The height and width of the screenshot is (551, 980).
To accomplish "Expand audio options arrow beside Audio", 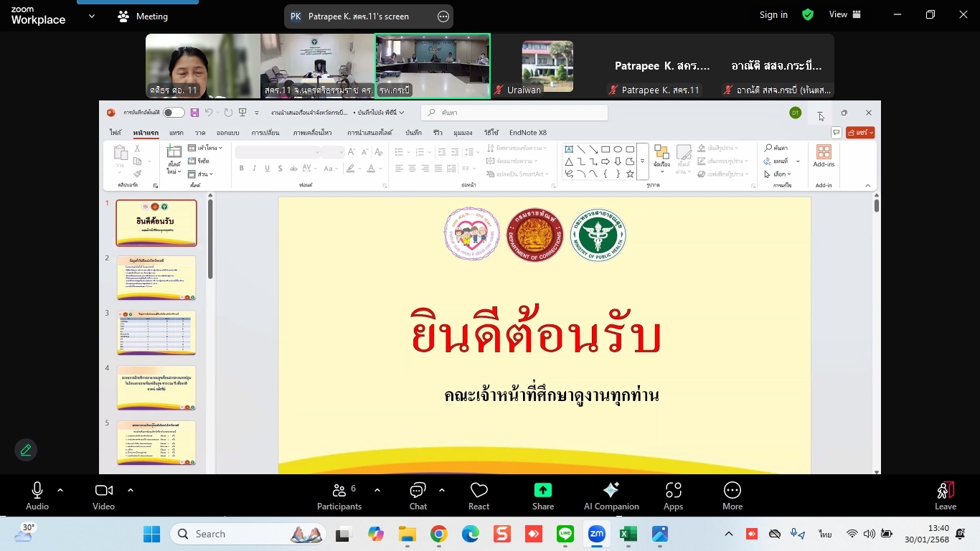I will click(60, 490).
